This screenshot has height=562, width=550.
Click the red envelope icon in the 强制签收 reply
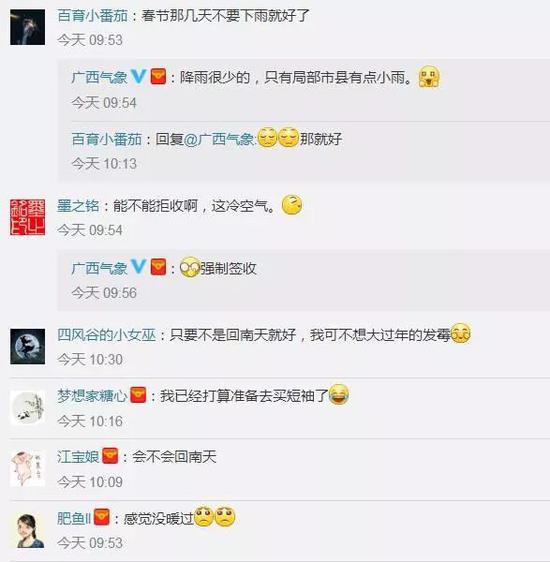(158, 267)
